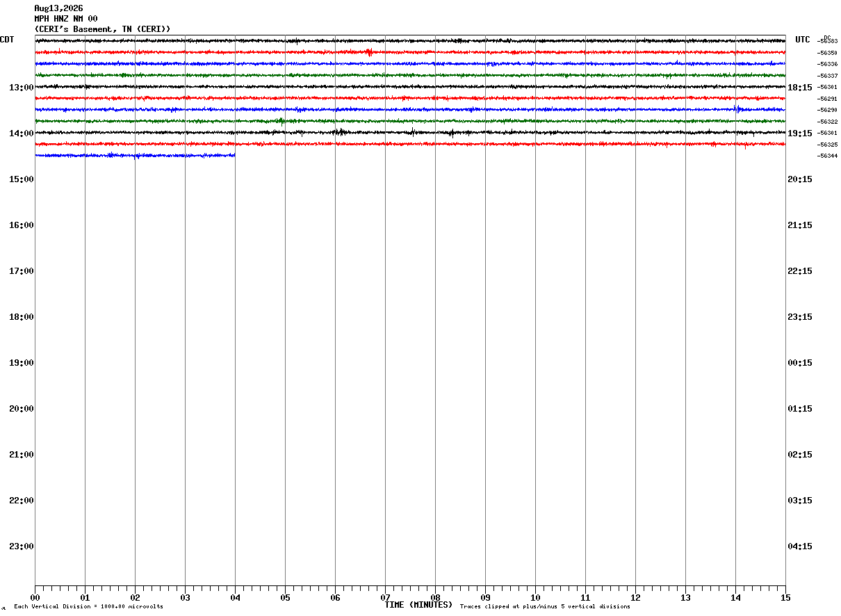Select the 19:00 CDT hour label
841x616 pixels.
coord(22,363)
